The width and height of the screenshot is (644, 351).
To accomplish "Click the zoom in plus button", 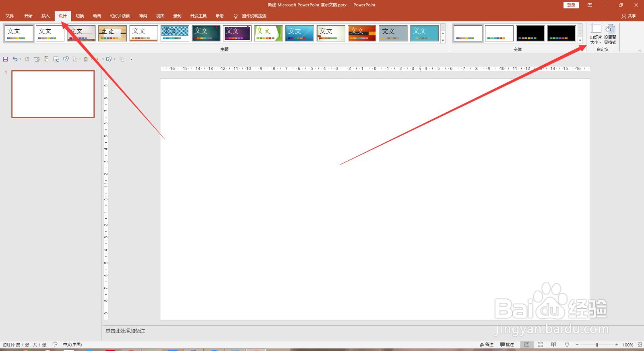I will [617, 345].
